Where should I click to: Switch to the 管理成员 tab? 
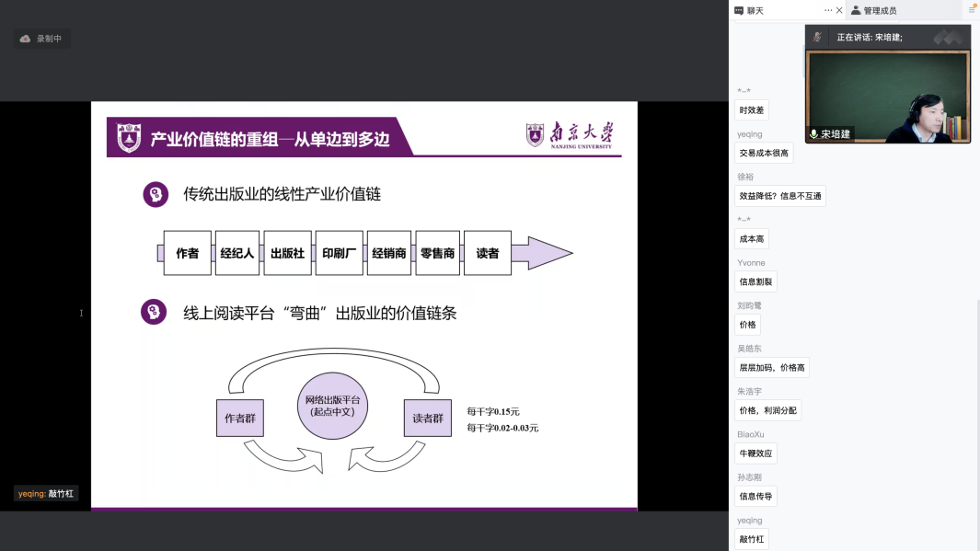click(879, 11)
